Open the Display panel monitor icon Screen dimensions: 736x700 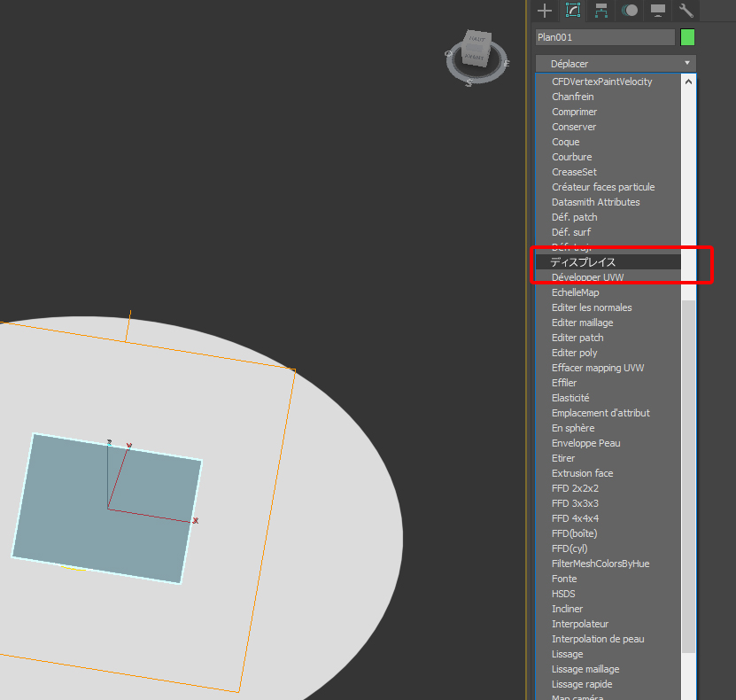coord(658,11)
